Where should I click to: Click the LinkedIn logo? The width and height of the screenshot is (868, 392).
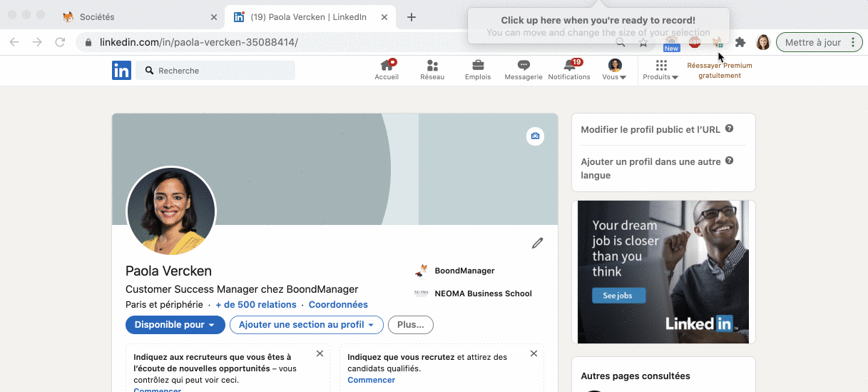[121, 70]
